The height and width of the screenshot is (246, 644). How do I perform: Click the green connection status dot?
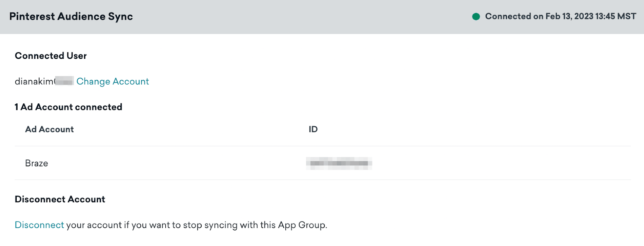click(476, 17)
